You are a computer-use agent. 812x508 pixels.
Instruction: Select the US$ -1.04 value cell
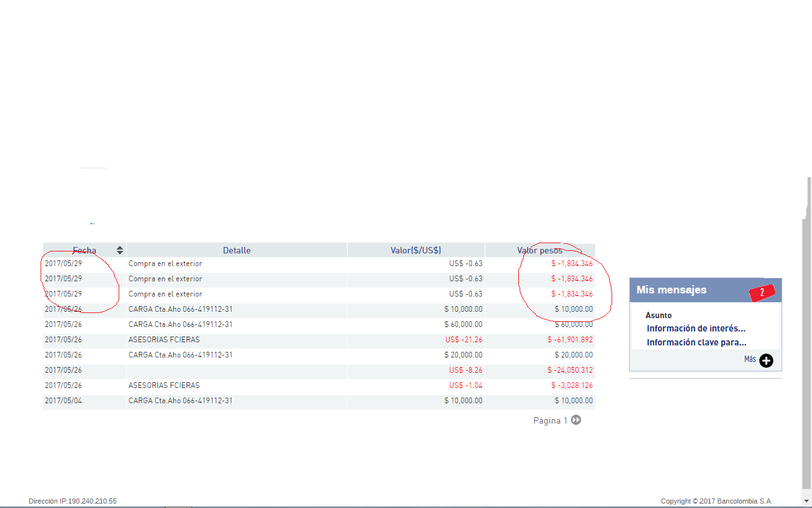click(x=416, y=385)
